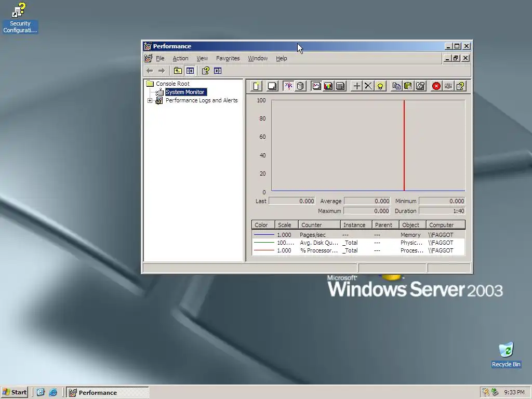Switch to View Log Data source
This screenshot has width=532, height=399.
point(300,86)
